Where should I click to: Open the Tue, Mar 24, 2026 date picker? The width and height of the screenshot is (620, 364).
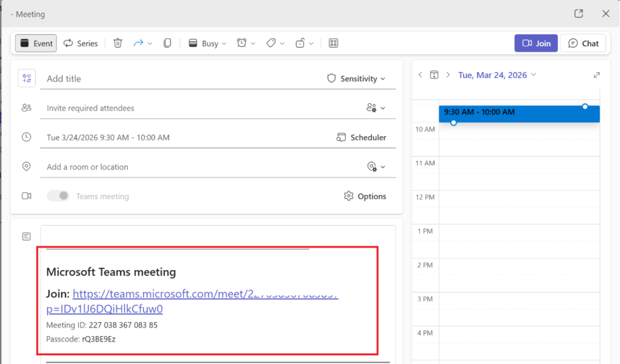(497, 75)
